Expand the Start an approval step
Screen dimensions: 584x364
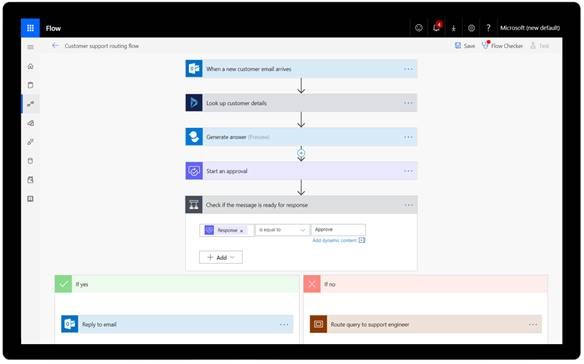tap(301, 171)
